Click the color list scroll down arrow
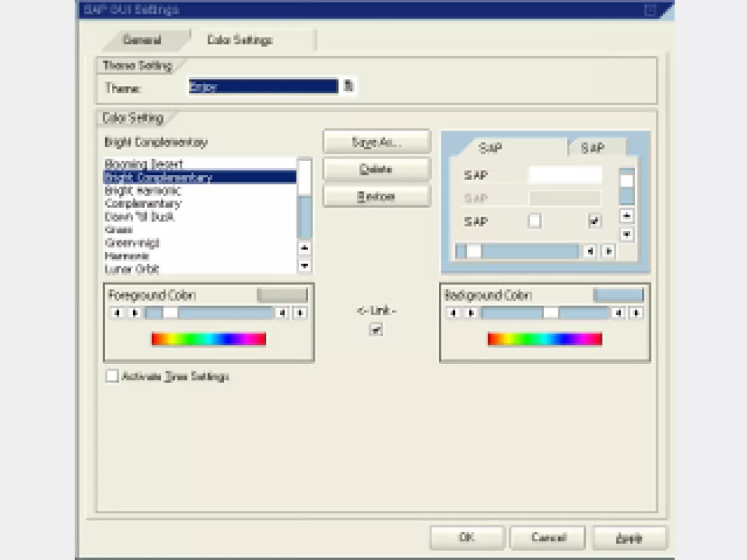Screen dimensions: 747x560 [304, 266]
